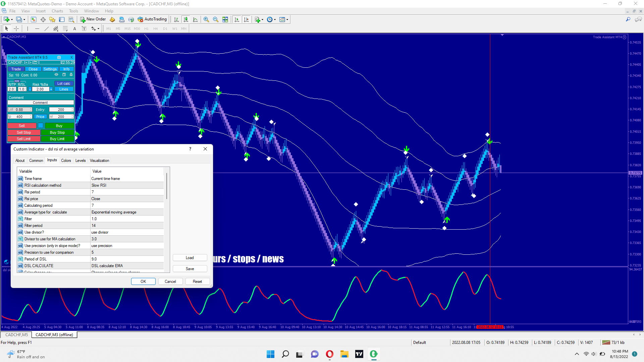Image resolution: width=644 pixels, height=362 pixels.
Task: Tile chart windows with grid icon
Action: [225, 19]
